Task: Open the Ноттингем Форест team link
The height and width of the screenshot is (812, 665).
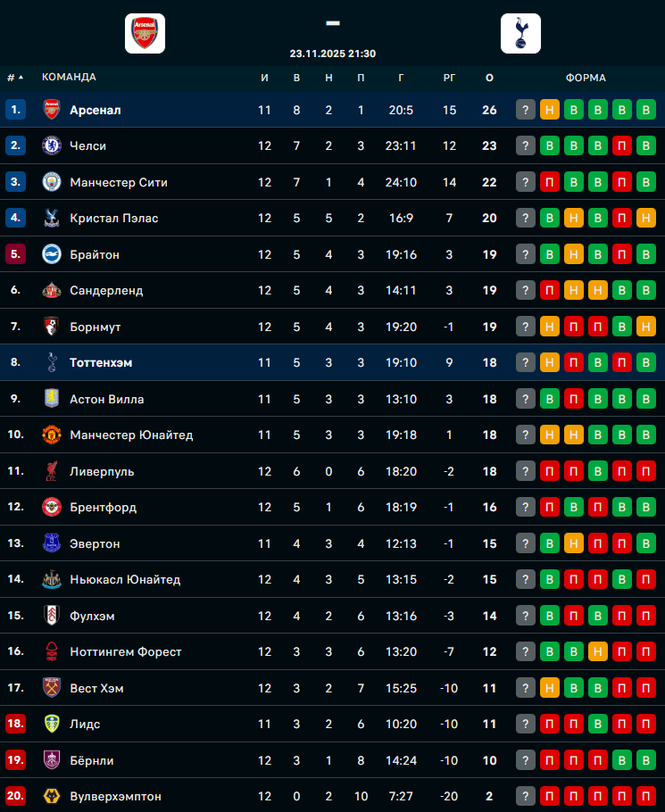Action: (125, 652)
